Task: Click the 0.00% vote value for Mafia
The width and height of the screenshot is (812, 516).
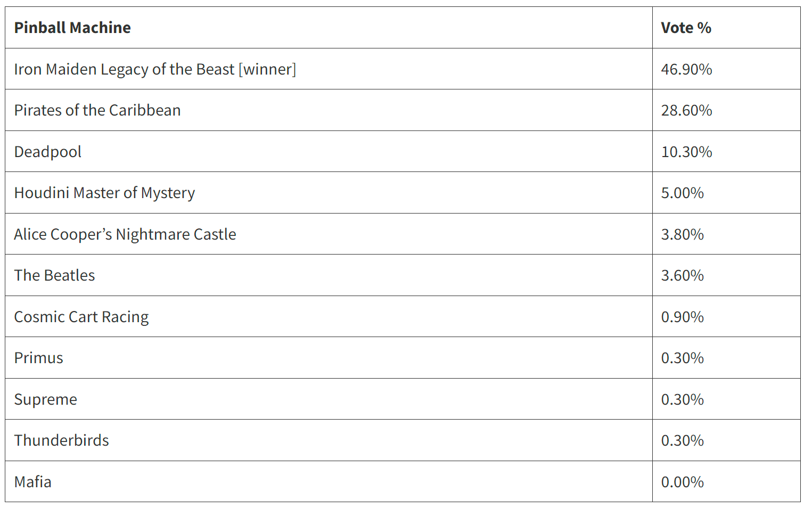Action: pos(682,482)
